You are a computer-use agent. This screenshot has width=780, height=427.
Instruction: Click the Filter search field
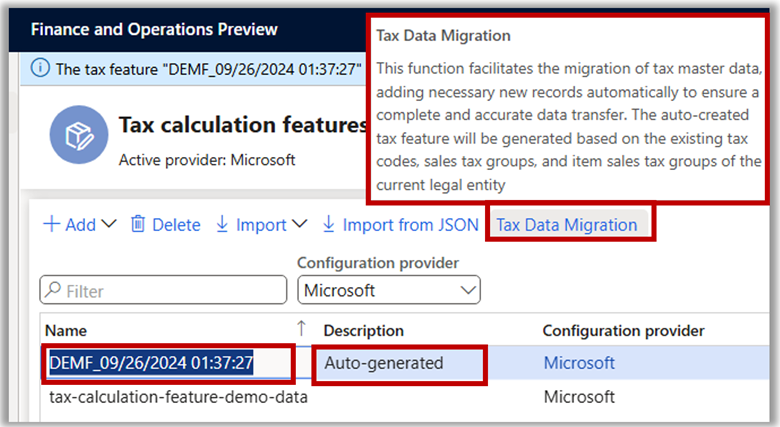click(163, 290)
